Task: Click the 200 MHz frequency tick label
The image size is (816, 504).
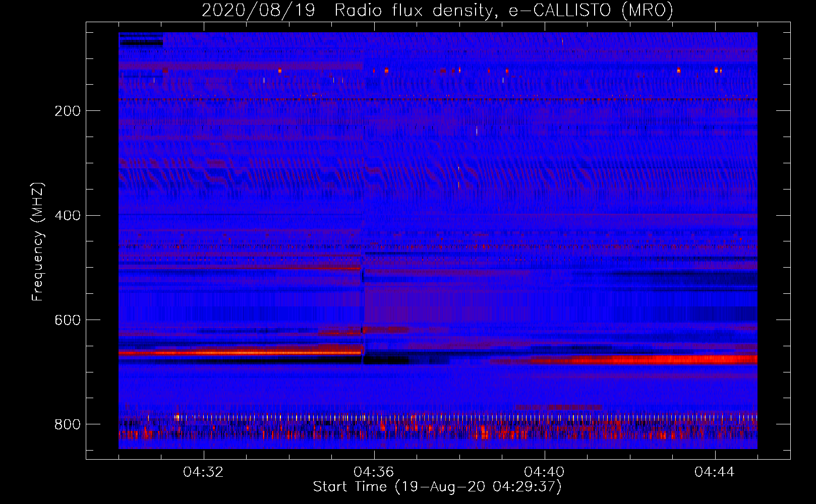Action: (x=68, y=111)
